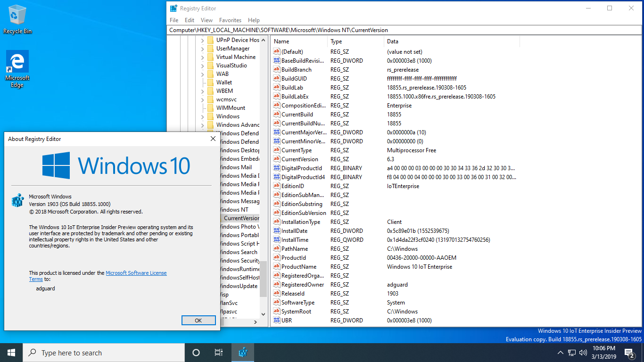Open the Recycle Bin desktop icon
Screen dimensions: 644x362
[x=17, y=19]
